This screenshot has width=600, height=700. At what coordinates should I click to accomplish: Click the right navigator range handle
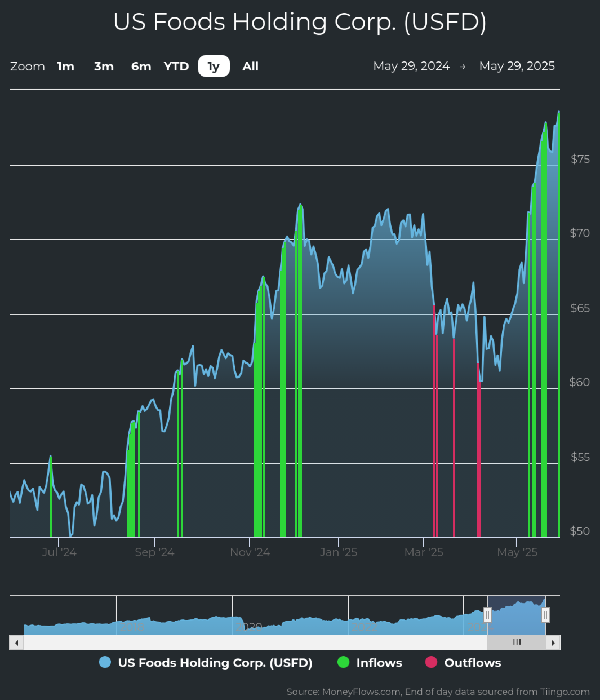545,615
